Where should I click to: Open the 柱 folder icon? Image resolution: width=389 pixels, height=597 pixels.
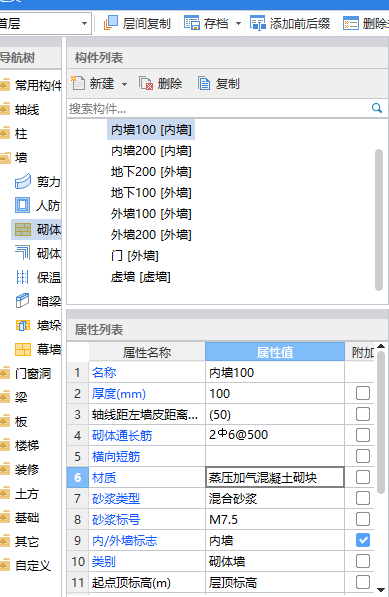[5, 134]
